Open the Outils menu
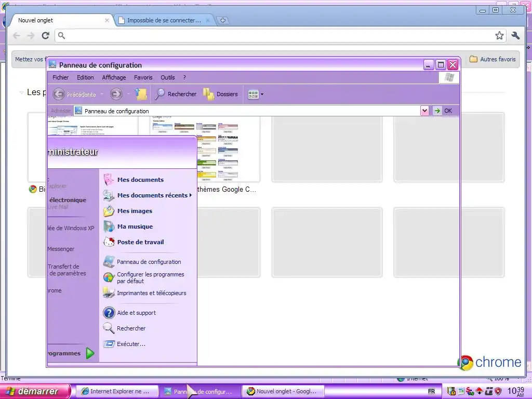 168,77
